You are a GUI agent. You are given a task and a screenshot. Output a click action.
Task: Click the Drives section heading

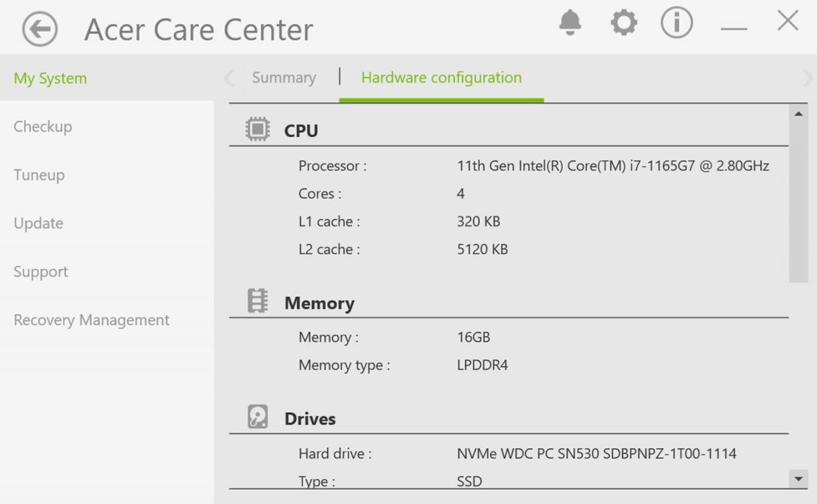[x=310, y=419]
